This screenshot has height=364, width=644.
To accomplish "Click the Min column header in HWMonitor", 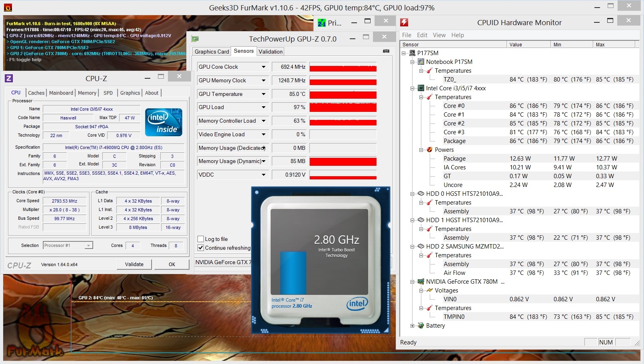I will (x=572, y=44).
